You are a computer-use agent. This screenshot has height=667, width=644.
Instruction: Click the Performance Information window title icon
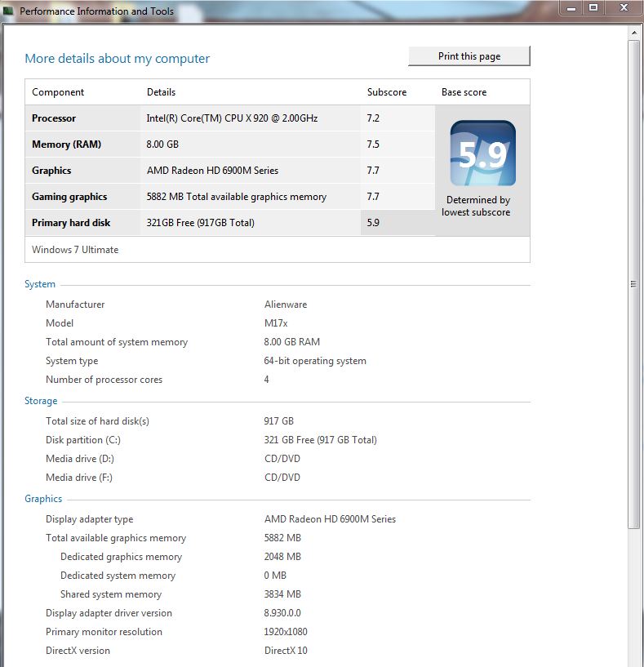(8, 11)
